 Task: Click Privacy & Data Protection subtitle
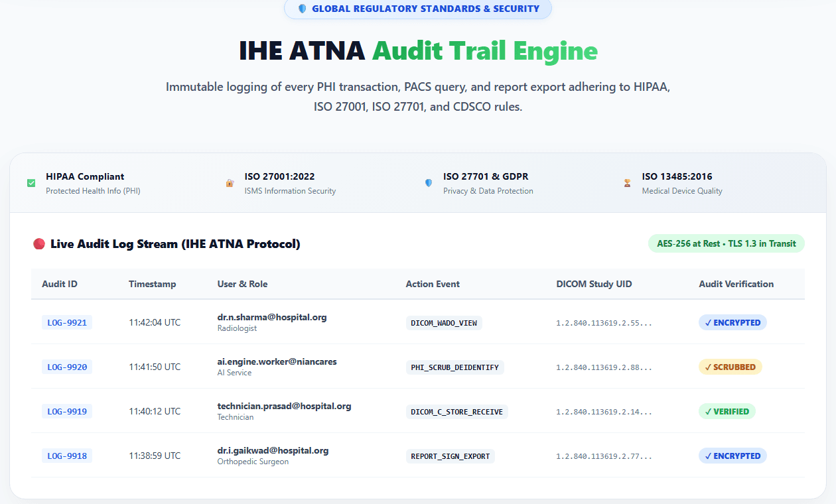point(488,191)
